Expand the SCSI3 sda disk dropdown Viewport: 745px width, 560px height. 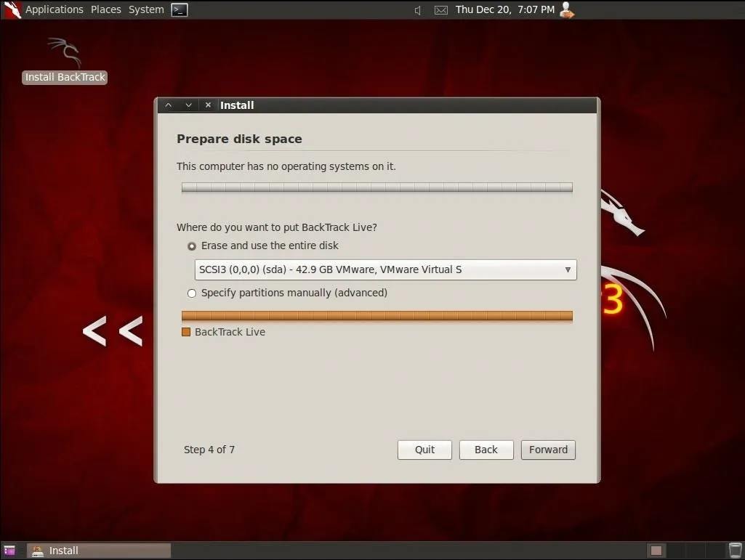pyautogui.click(x=385, y=269)
